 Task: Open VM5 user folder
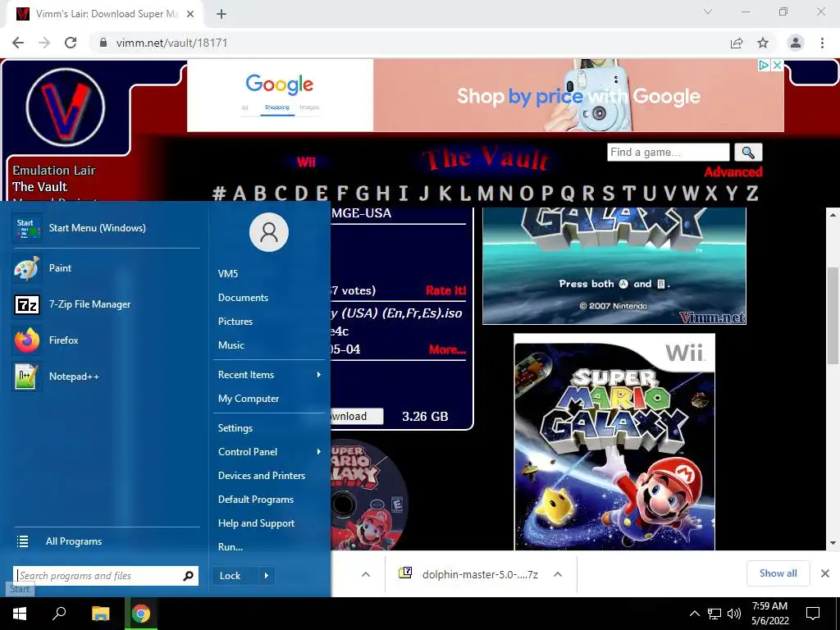(x=228, y=274)
